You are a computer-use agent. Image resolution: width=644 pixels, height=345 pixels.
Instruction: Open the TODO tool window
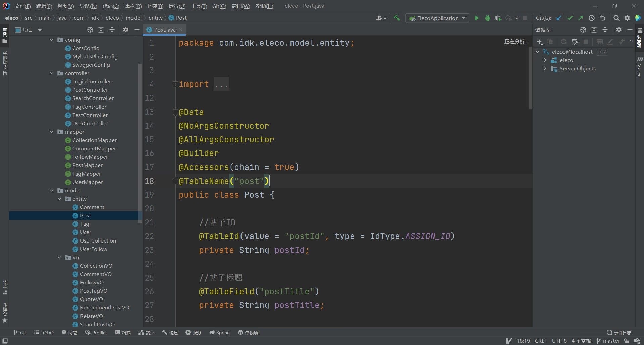(44, 332)
